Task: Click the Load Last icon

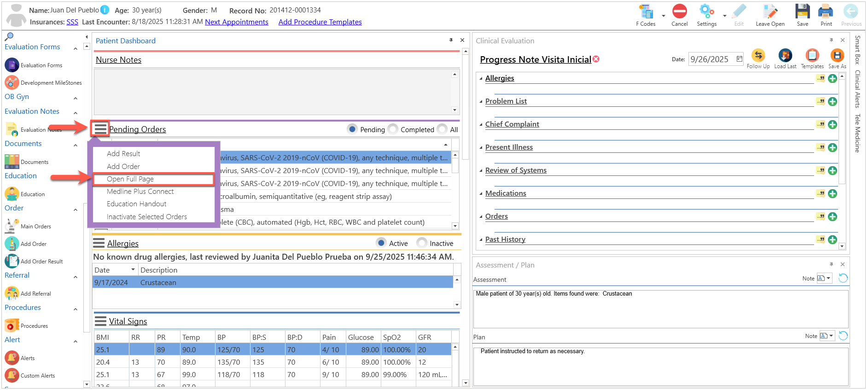Action: (x=785, y=55)
